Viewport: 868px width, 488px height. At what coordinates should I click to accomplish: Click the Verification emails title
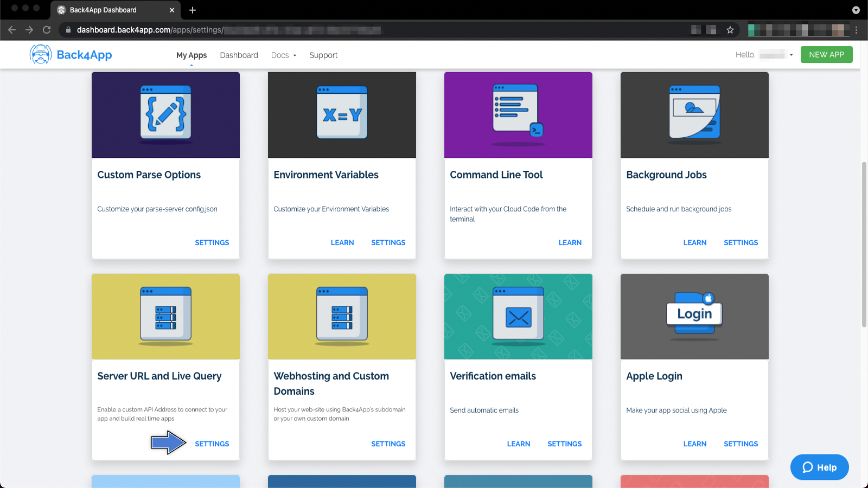point(493,376)
